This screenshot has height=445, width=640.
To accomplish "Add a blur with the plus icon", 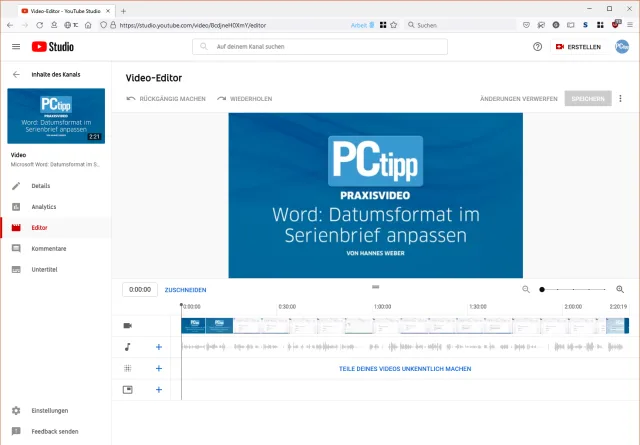I will coord(158,368).
